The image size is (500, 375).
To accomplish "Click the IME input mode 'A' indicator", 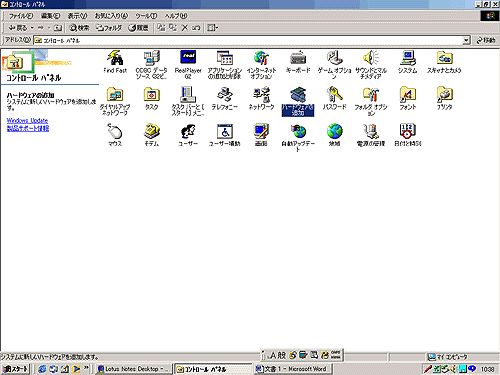I will 272,355.
